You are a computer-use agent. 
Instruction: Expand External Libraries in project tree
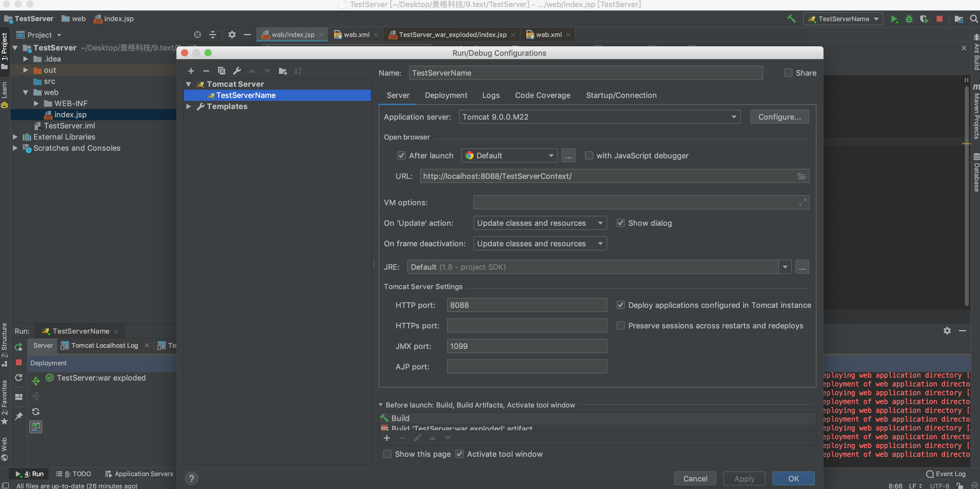(15, 137)
